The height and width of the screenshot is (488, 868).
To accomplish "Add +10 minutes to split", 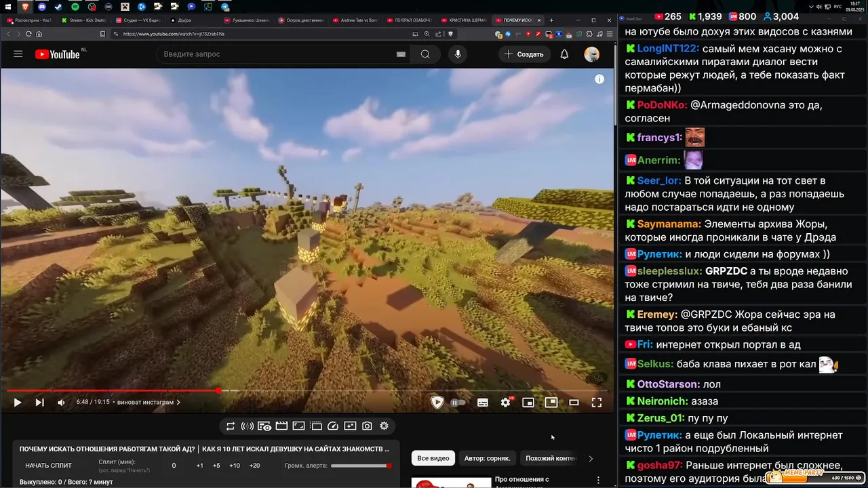I will [235, 466].
